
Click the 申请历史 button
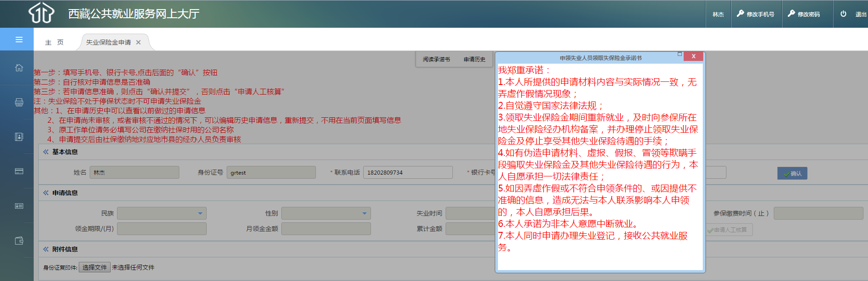click(474, 60)
